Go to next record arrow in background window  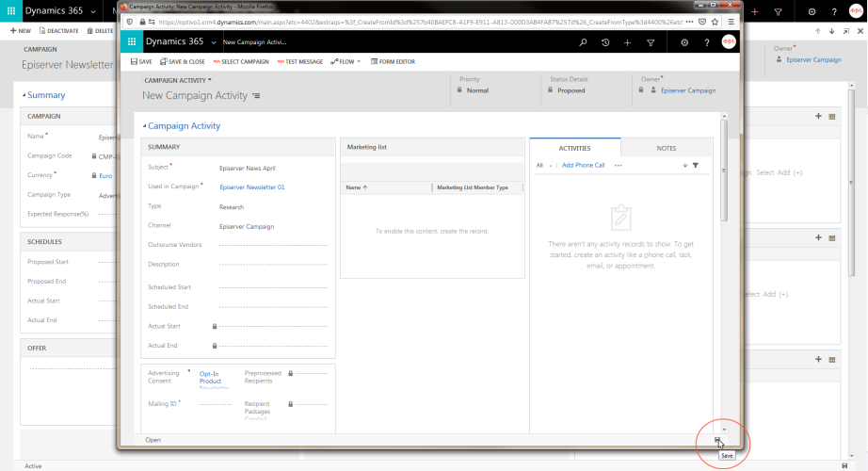pos(831,31)
